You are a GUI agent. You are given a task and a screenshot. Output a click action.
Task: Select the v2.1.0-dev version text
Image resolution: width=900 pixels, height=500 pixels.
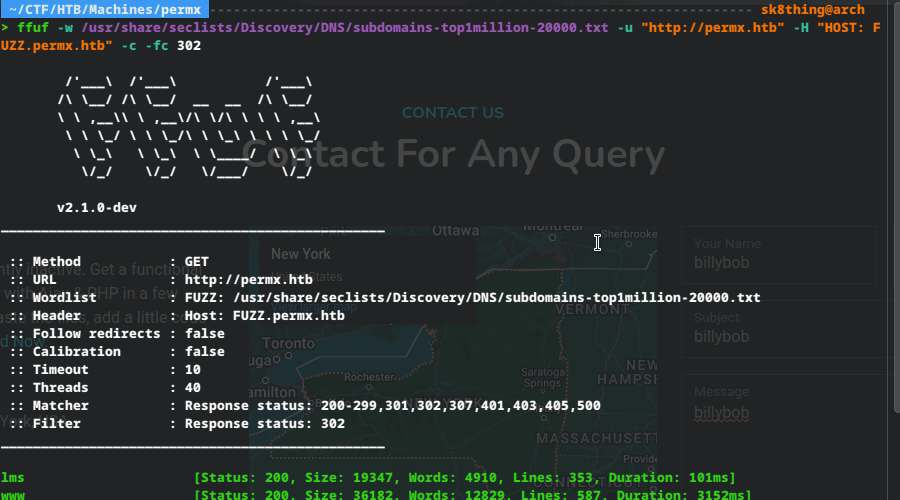96,208
